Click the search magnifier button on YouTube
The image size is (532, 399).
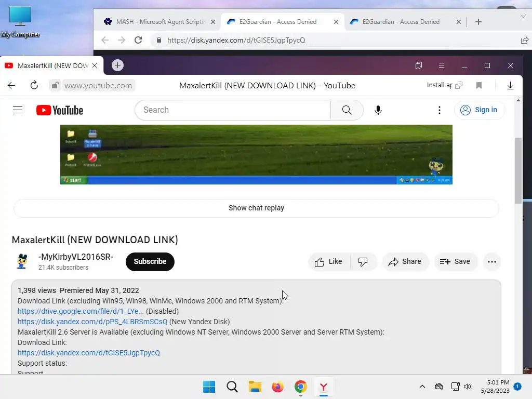[x=347, y=110]
